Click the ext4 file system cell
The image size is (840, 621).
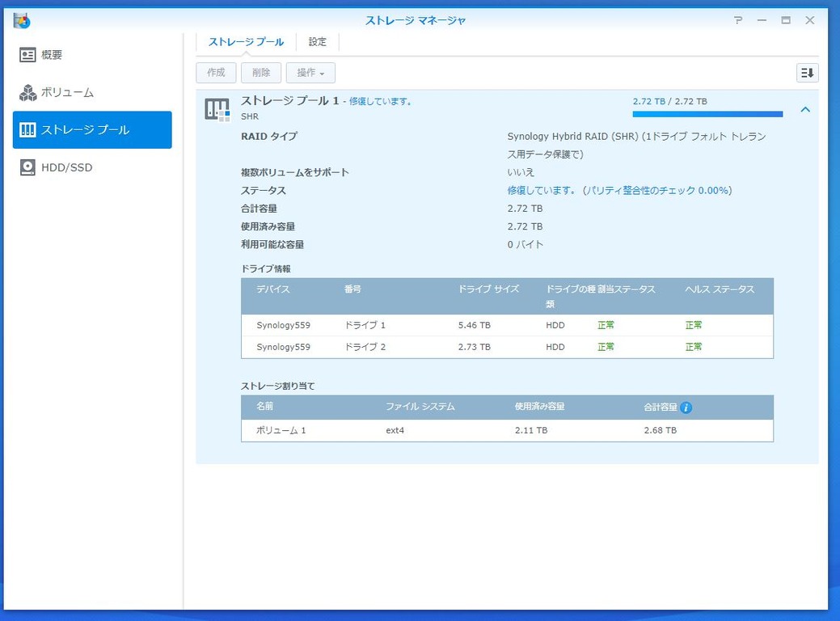395,430
